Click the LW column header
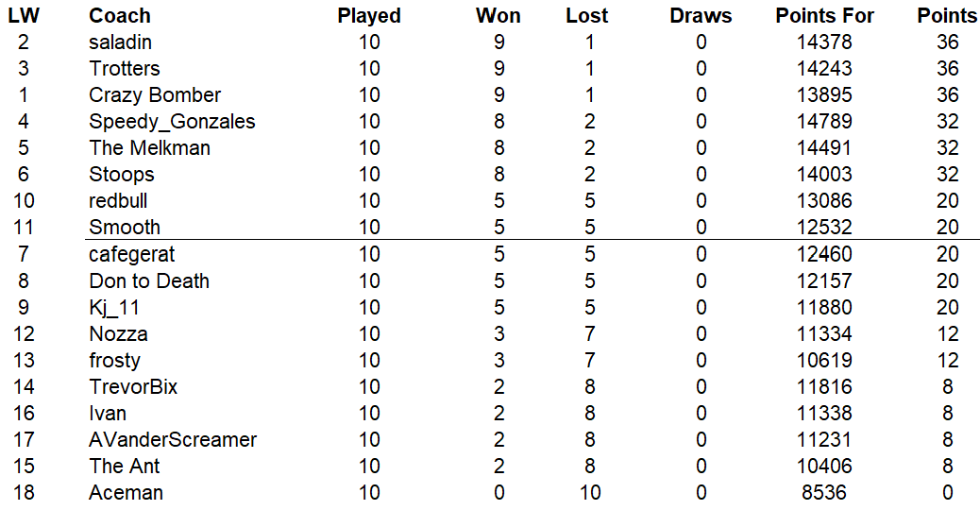980x510 pixels. [x=24, y=16]
